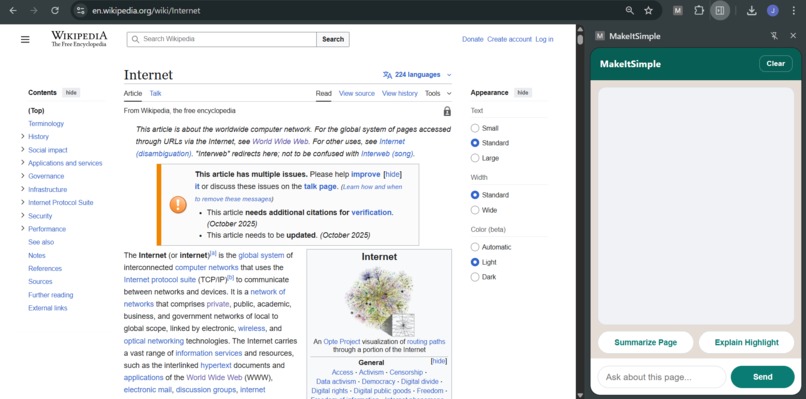Image resolution: width=806 pixels, height=399 pixels.
Task: Jump to See also in Contents
Action: pos(41,242)
